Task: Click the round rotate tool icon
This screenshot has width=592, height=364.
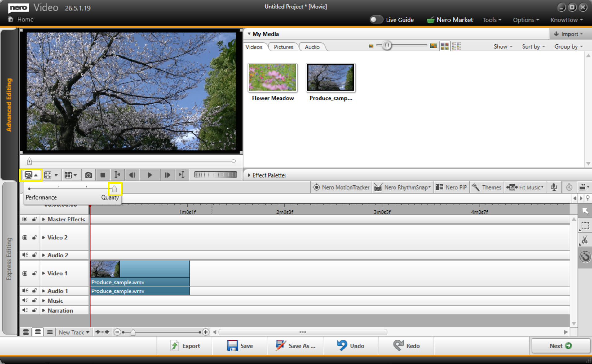Action: [585, 257]
